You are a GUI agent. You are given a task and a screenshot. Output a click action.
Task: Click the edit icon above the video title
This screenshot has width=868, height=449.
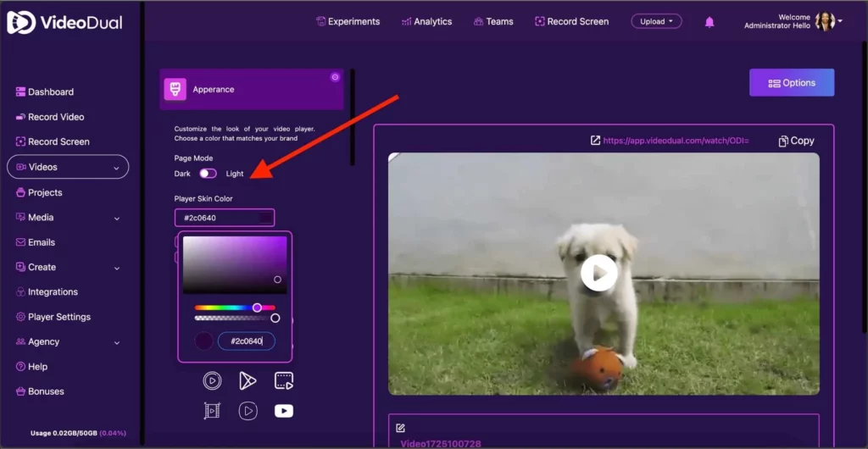(x=401, y=428)
